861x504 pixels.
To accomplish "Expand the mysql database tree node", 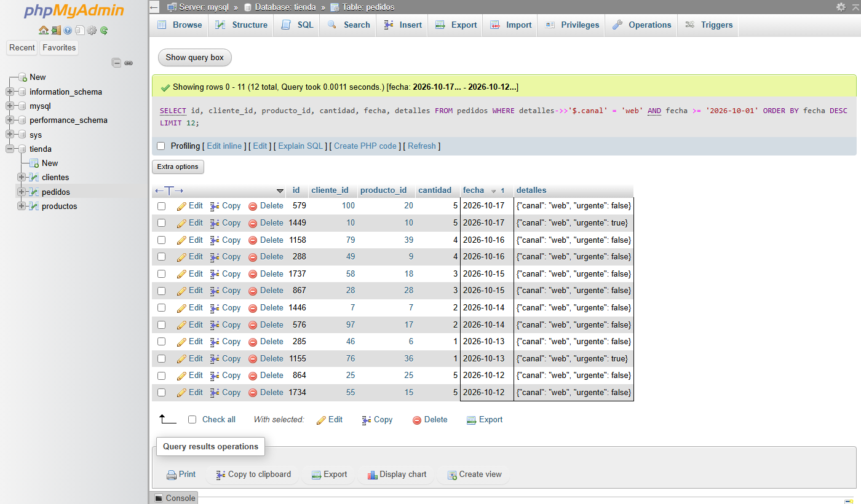I will point(10,106).
